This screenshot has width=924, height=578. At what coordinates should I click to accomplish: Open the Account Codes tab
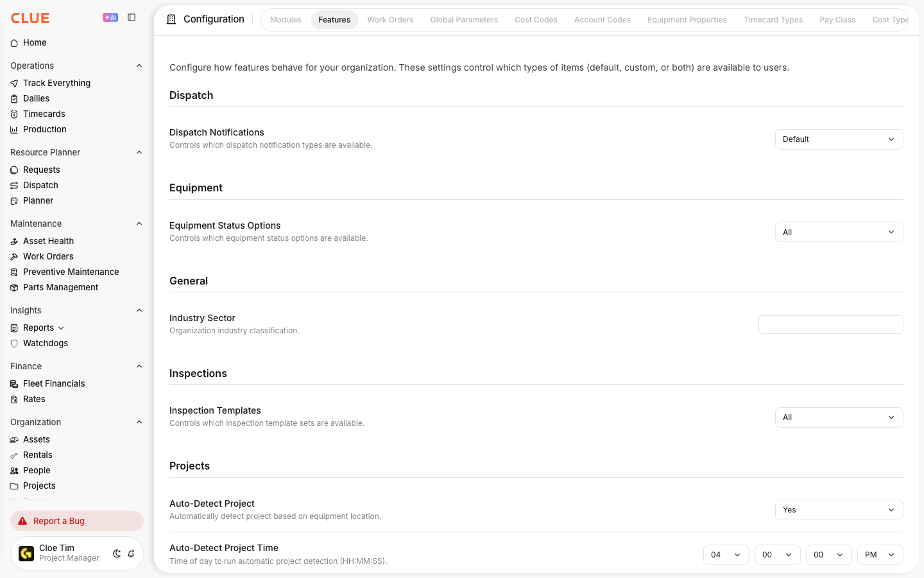(602, 20)
